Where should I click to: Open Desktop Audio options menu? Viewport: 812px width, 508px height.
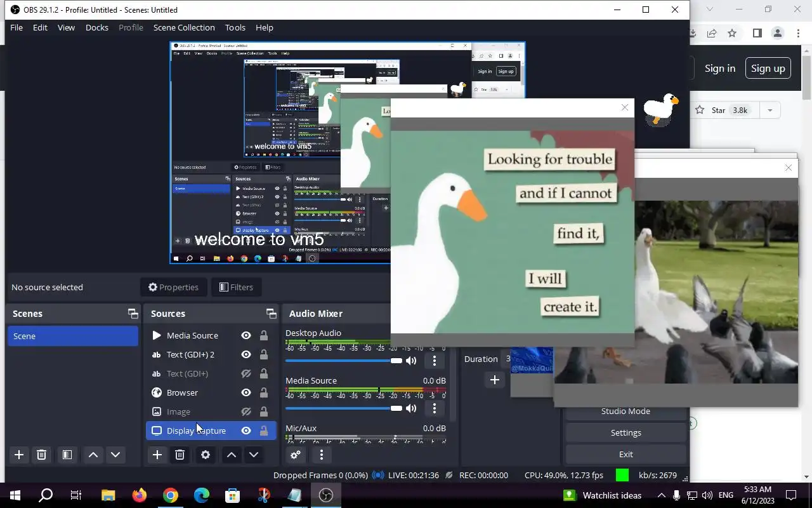434,361
